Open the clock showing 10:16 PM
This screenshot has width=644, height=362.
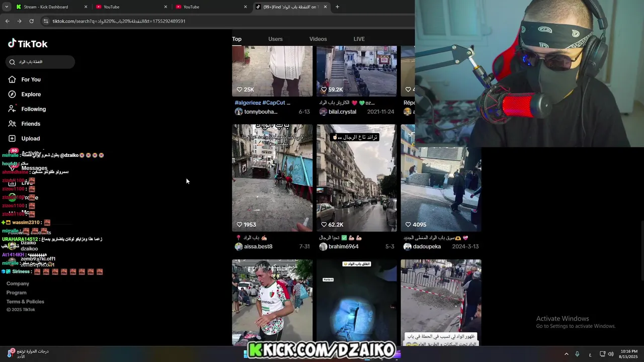pos(629,354)
